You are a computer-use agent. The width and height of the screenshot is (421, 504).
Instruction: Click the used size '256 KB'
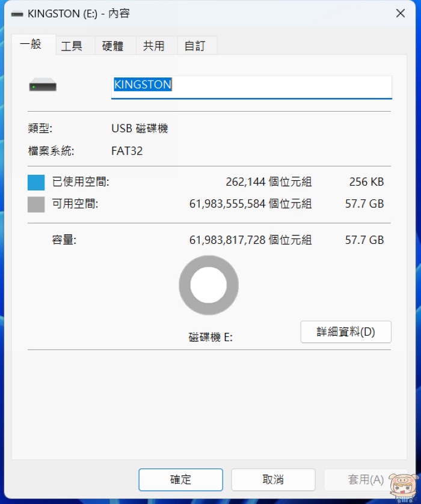click(367, 182)
